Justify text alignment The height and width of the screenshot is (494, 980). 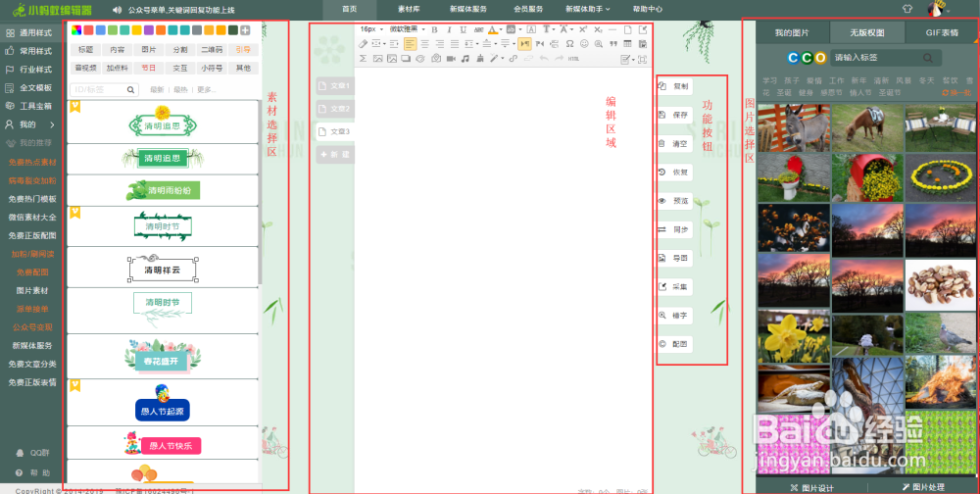coord(455,44)
